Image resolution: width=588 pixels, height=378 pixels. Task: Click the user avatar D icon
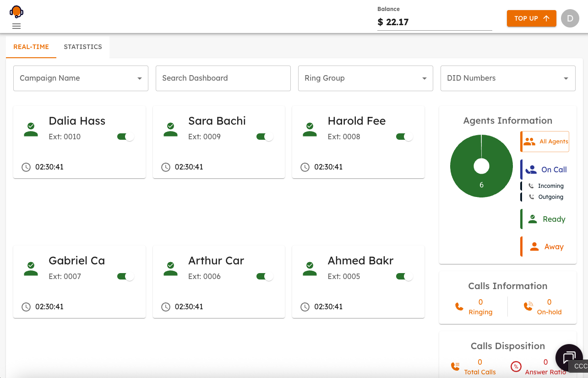[x=570, y=18]
